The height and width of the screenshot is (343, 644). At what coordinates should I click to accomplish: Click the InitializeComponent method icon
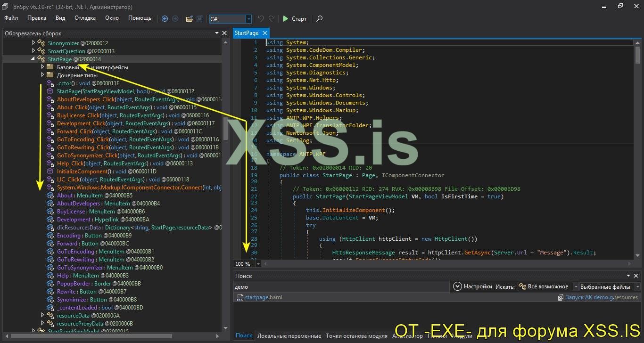point(50,171)
